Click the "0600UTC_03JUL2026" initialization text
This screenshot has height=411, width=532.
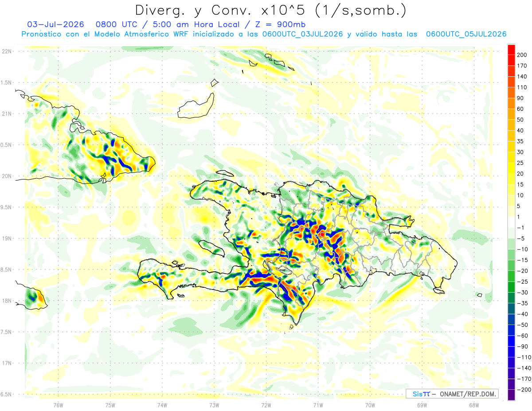pos(302,34)
